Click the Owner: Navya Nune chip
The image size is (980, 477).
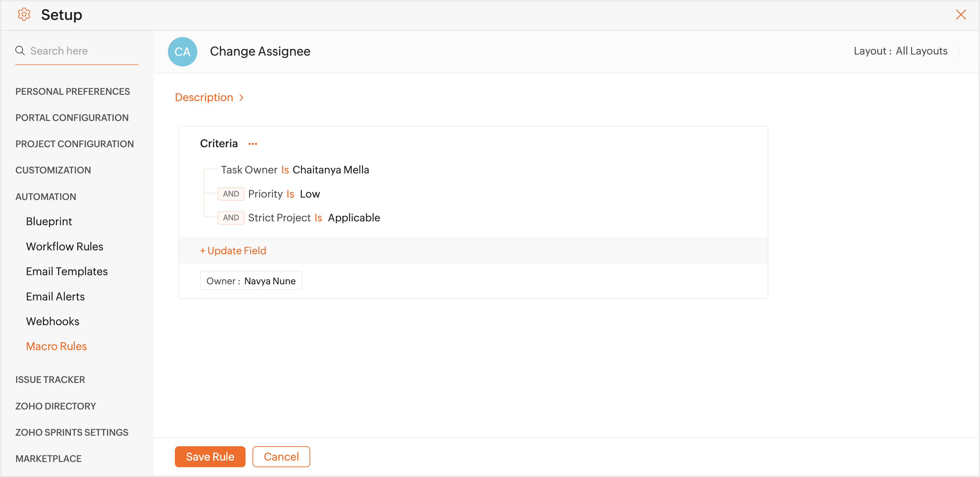pyautogui.click(x=251, y=281)
